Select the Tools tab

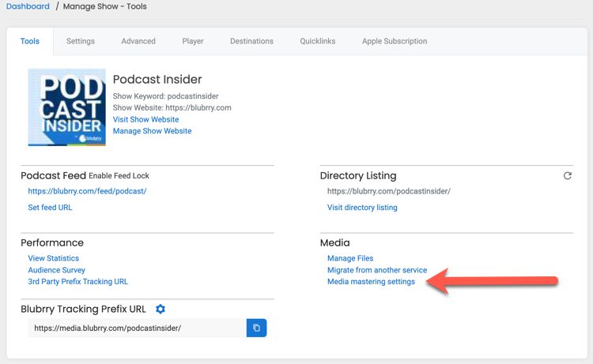coord(30,41)
